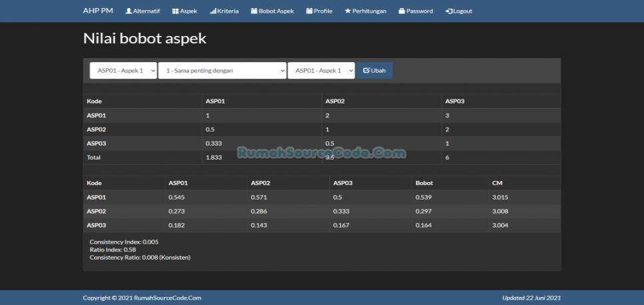Select the Bobot column header

424,184
